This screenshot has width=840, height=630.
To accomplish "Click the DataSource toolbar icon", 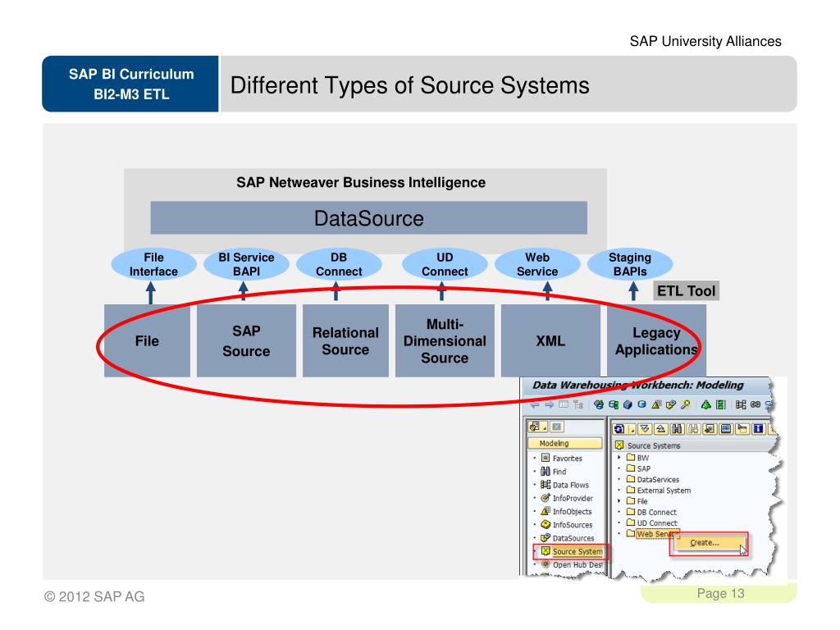I will coord(671,404).
